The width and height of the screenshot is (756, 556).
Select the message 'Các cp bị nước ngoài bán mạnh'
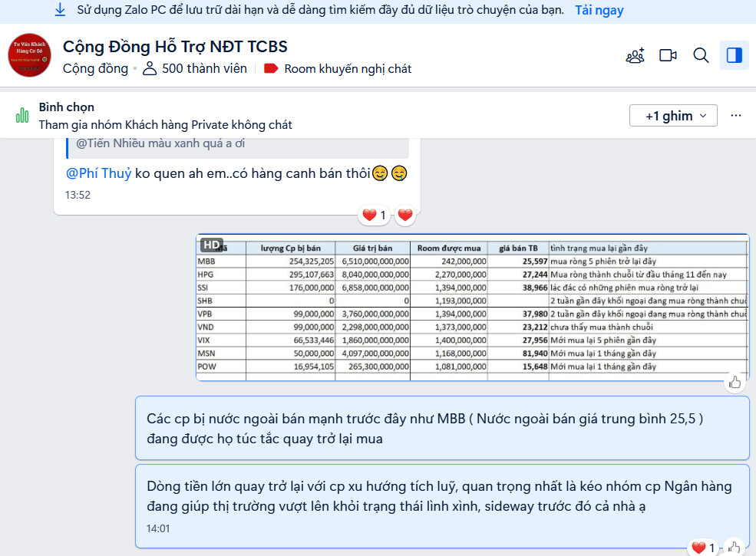click(442, 428)
